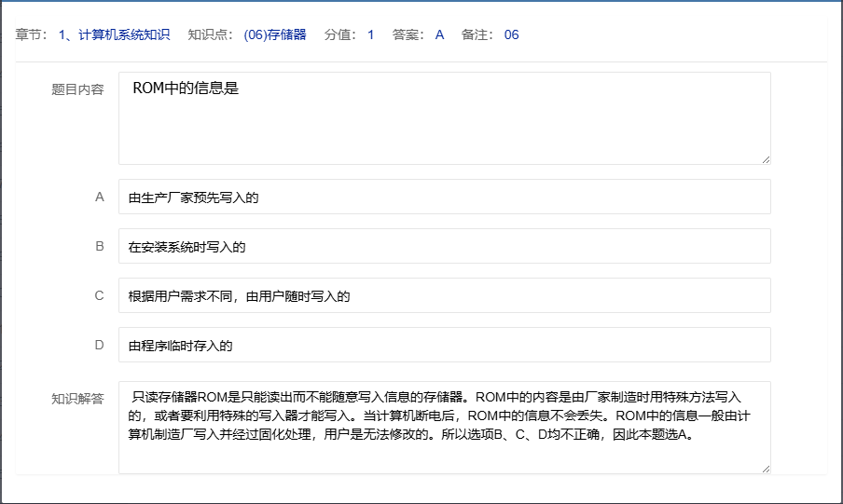Click option B input field
This screenshot has width=843, height=504.
coord(444,247)
